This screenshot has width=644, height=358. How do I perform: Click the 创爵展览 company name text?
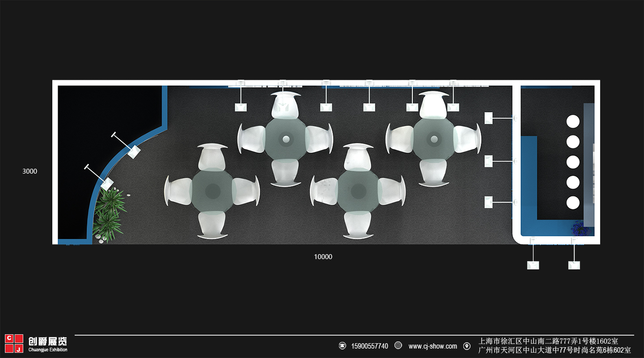48,341
